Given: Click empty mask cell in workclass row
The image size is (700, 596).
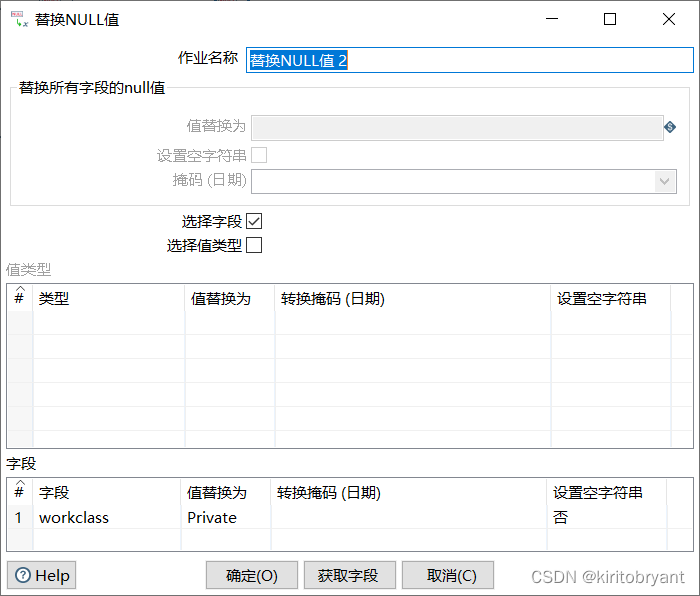Looking at the screenshot, I should tap(408, 517).
